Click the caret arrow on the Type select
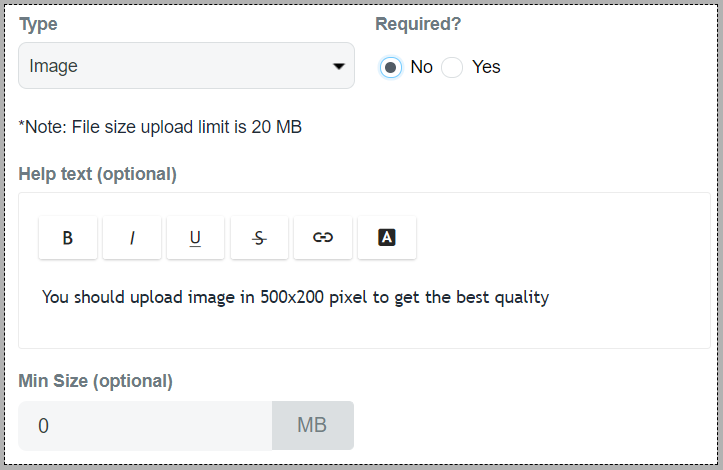 pos(337,67)
